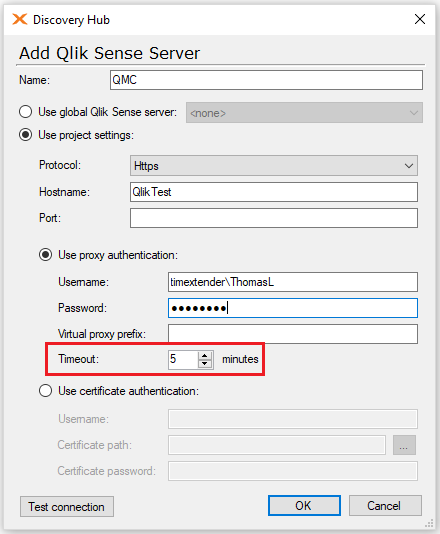Screen dimensions: 440x534
Task: Browse for the certificate path with the ellipsis button
Action: [x=404, y=445]
